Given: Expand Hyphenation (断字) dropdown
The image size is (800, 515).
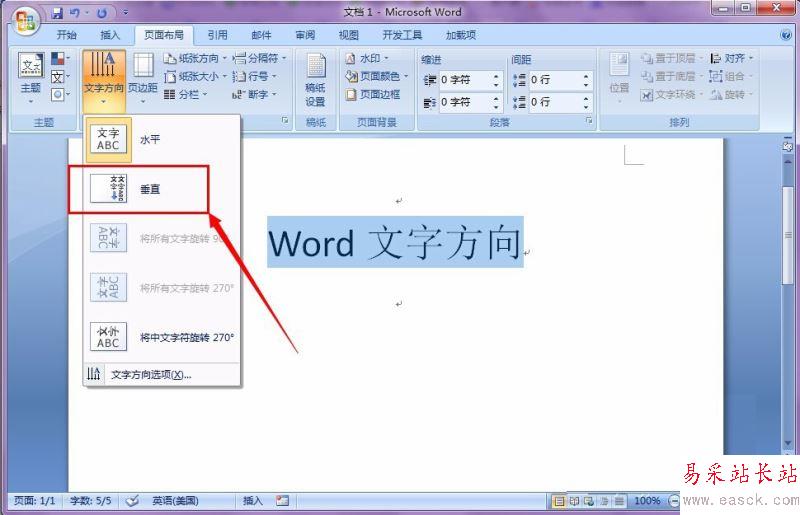Looking at the screenshot, I should (255, 94).
